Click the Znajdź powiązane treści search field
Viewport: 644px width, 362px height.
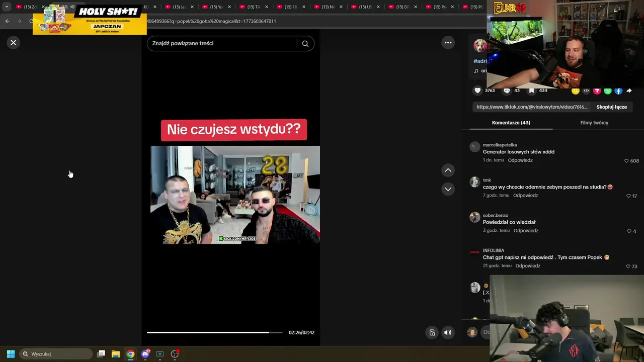coord(222,43)
